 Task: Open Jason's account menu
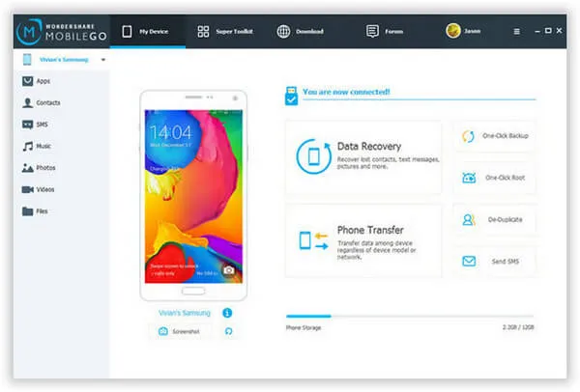click(466, 31)
